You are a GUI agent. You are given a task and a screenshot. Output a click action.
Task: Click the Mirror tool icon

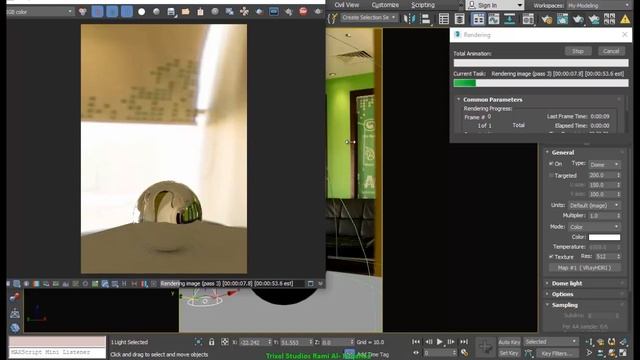point(408,18)
